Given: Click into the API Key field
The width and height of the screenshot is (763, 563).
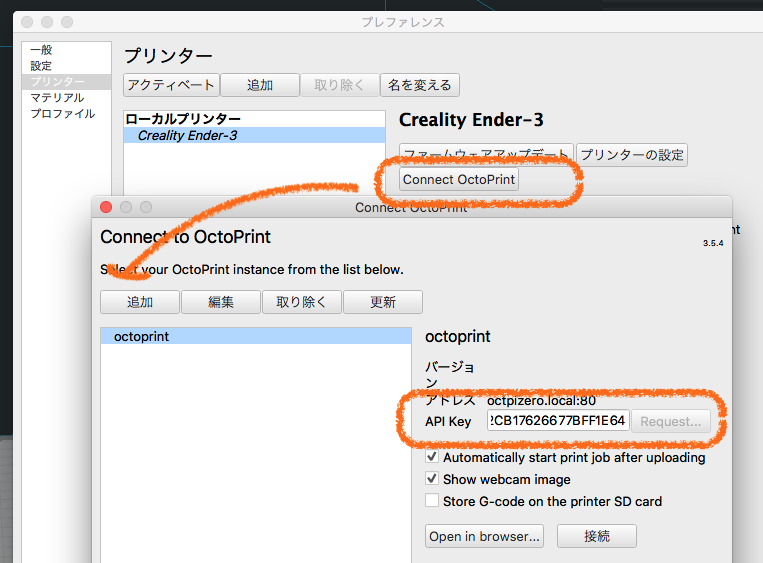Looking at the screenshot, I should (558, 420).
